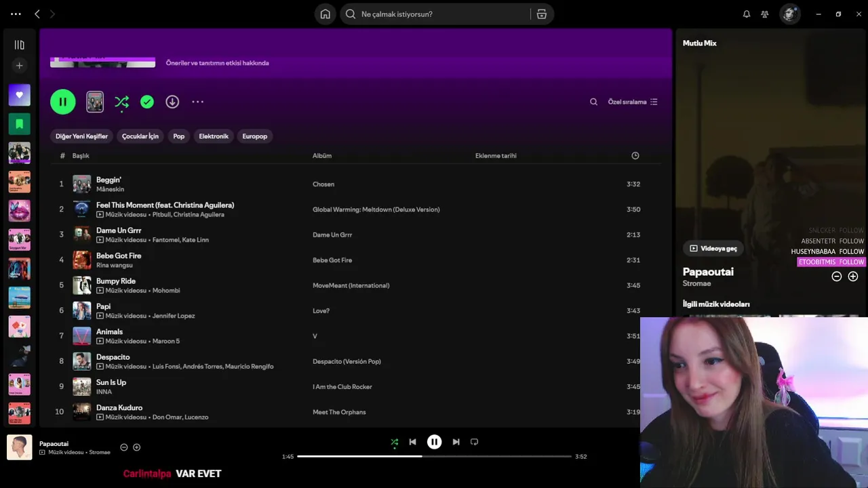Pause playback in bottom player
Viewport: 868px width, 488px height.
[434, 442]
